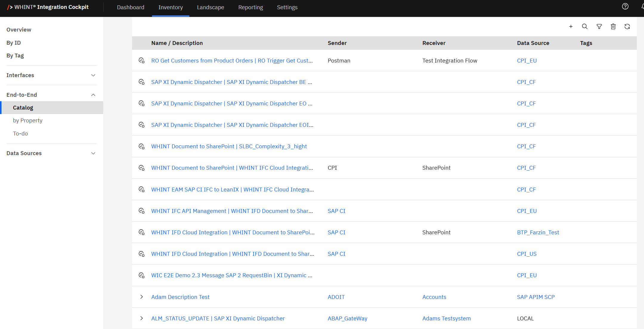This screenshot has height=329, width=644.
Task: Open the ABAP_GateWay sender link
Action: click(x=347, y=318)
